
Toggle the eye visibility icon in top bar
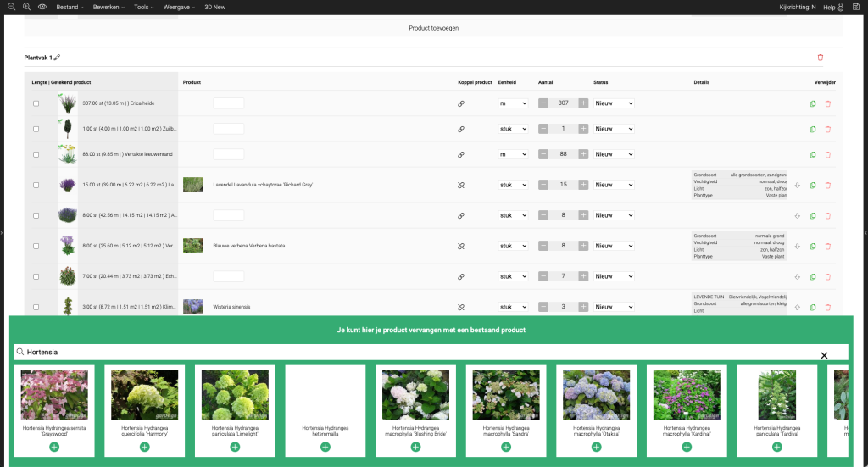coord(42,7)
